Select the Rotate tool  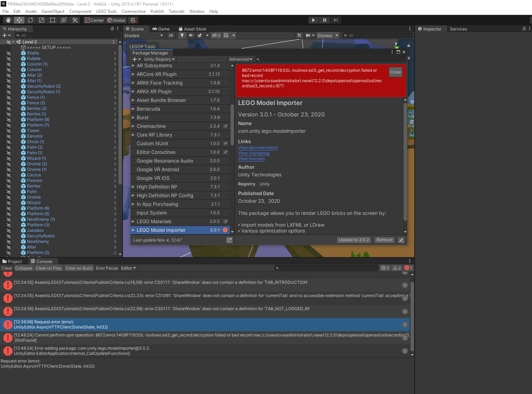(x=30, y=20)
